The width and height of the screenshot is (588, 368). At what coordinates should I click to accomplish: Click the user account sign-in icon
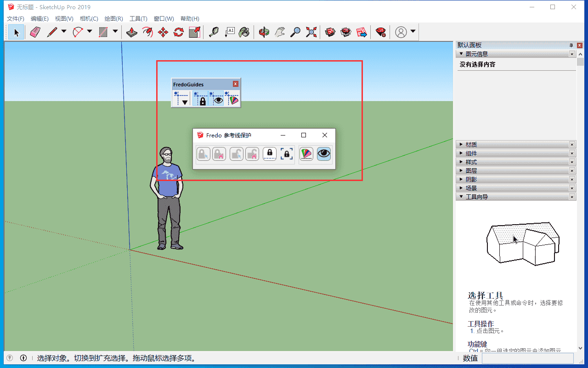(401, 32)
